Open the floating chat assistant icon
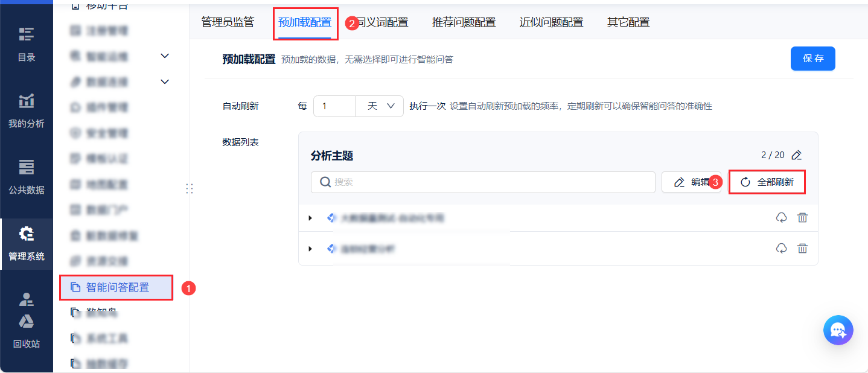The width and height of the screenshot is (868, 373). click(x=838, y=330)
